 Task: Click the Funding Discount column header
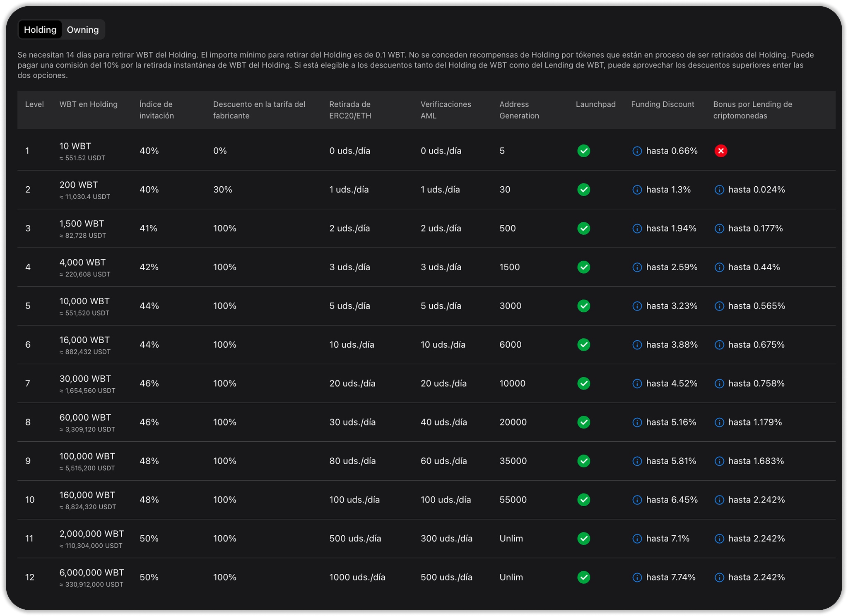[662, 104]
